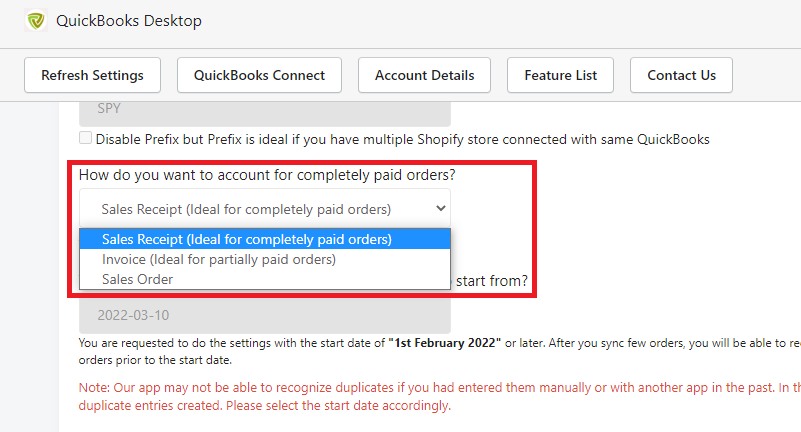Open Account Details
The width and height of the screenshot is (801, 432).
[425, 75]
